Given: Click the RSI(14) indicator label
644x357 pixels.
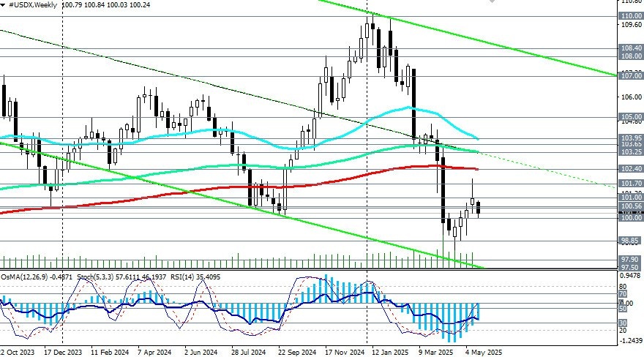Looking at the screenshot, I should pyautogui.click(x=182, y=277).
